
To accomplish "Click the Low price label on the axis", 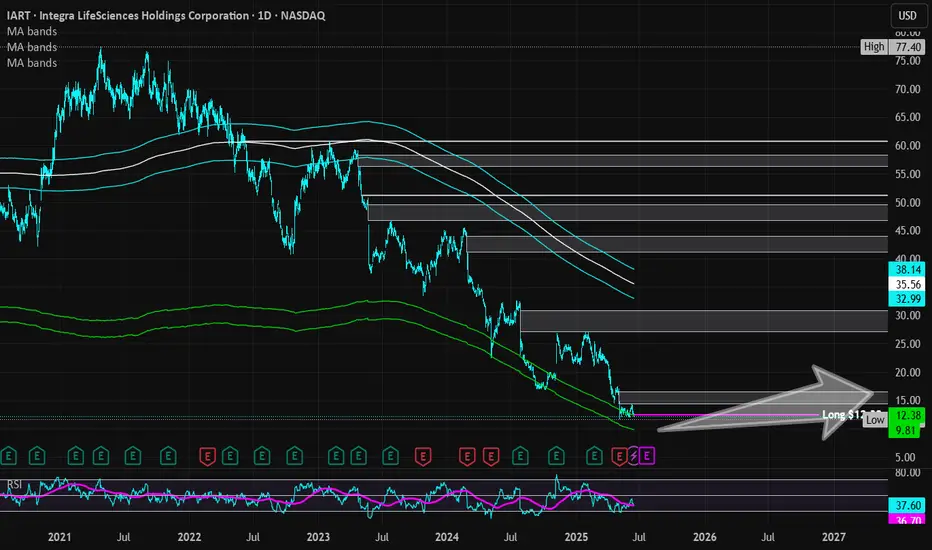I will pos(875,420).
